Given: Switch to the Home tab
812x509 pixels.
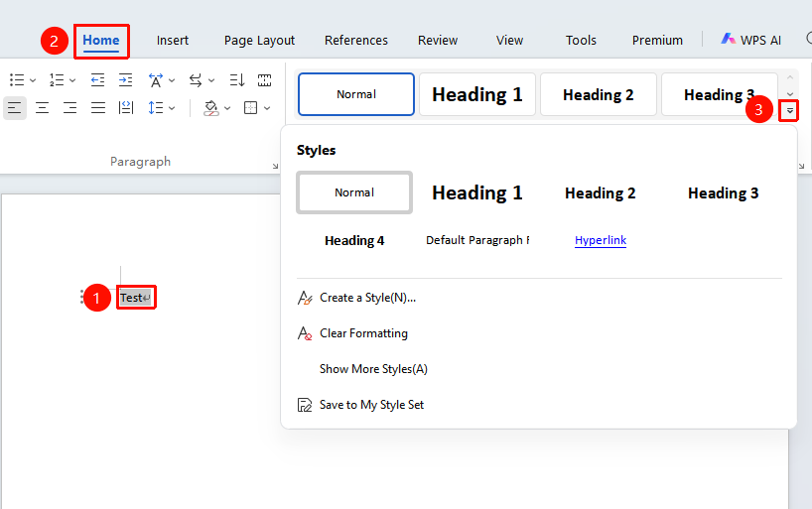Looking at the screenshot, I should (101, 41).
